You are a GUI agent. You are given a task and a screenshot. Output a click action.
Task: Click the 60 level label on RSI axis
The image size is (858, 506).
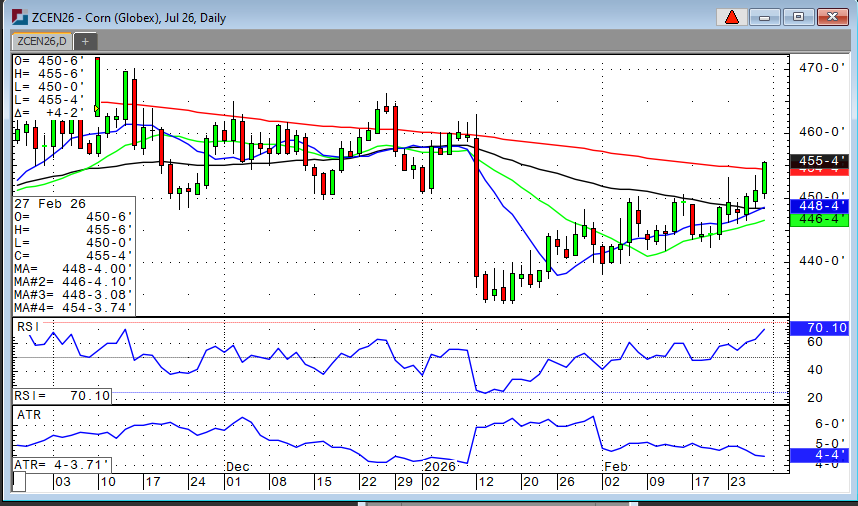(815, 342)
